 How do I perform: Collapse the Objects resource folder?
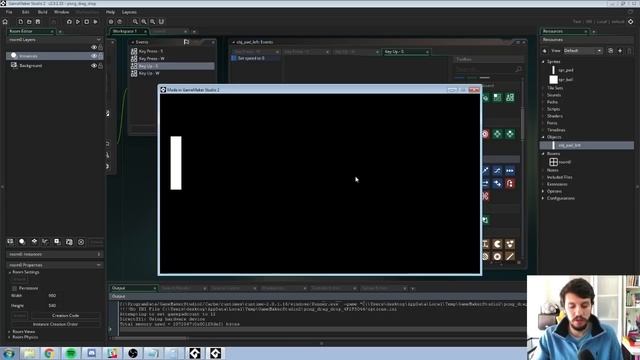pos(543,137)
